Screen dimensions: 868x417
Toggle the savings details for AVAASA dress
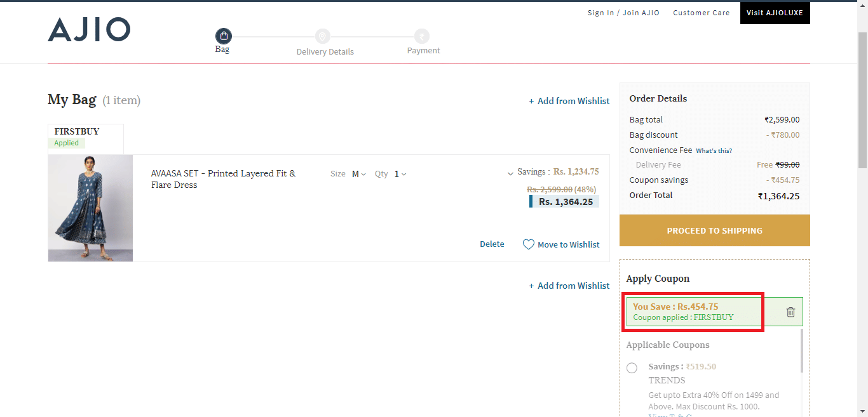510,173
